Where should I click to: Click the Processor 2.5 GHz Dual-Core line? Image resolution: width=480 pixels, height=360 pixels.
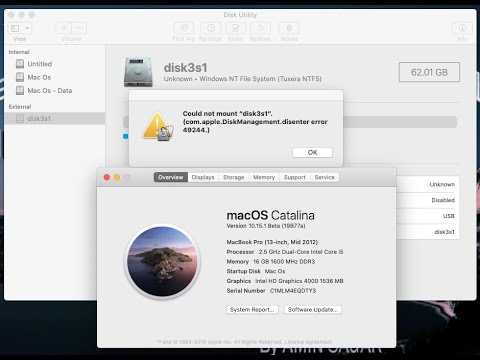click(x=285, y=252)
